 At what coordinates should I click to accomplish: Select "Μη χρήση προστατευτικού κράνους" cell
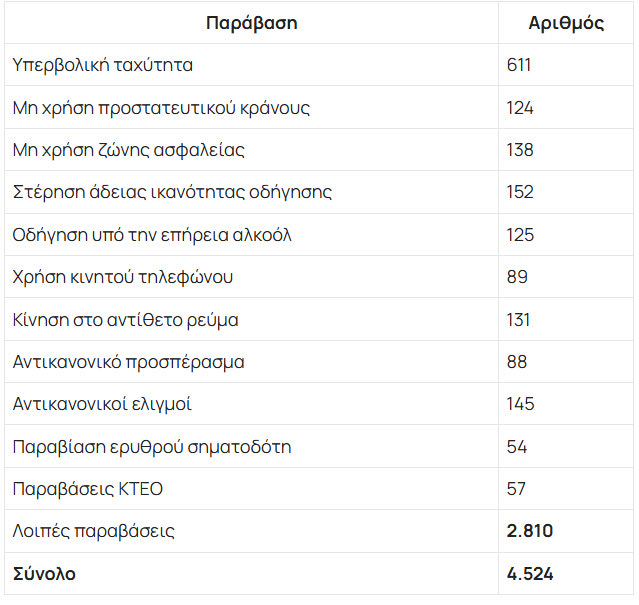[x=161, y=108]
